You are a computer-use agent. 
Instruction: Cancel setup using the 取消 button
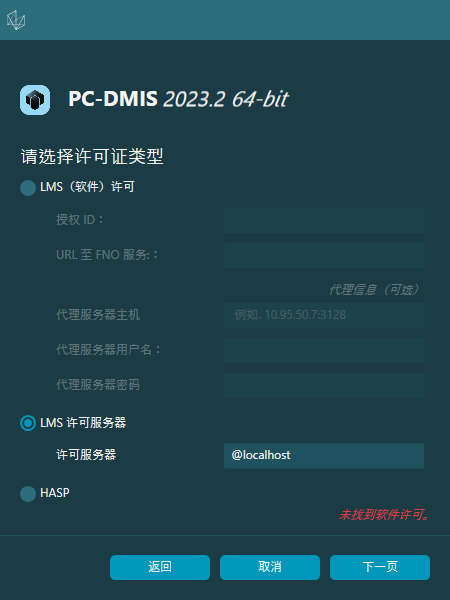270,567
